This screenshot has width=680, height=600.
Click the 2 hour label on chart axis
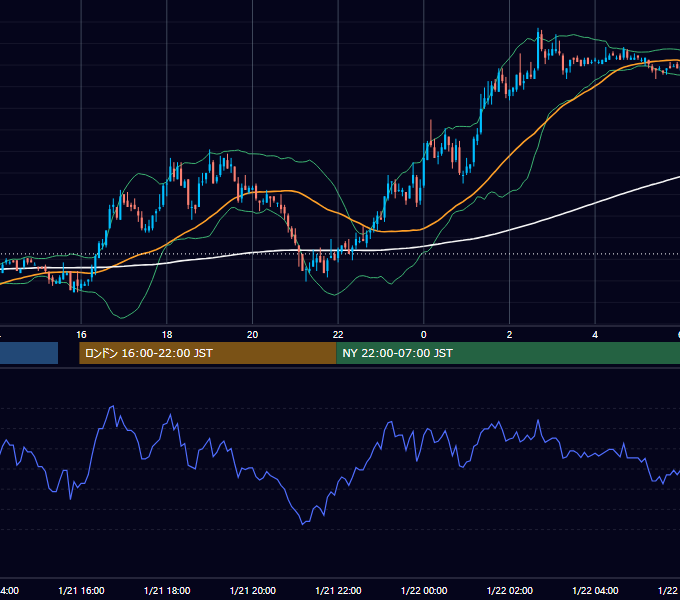(509, 335)
